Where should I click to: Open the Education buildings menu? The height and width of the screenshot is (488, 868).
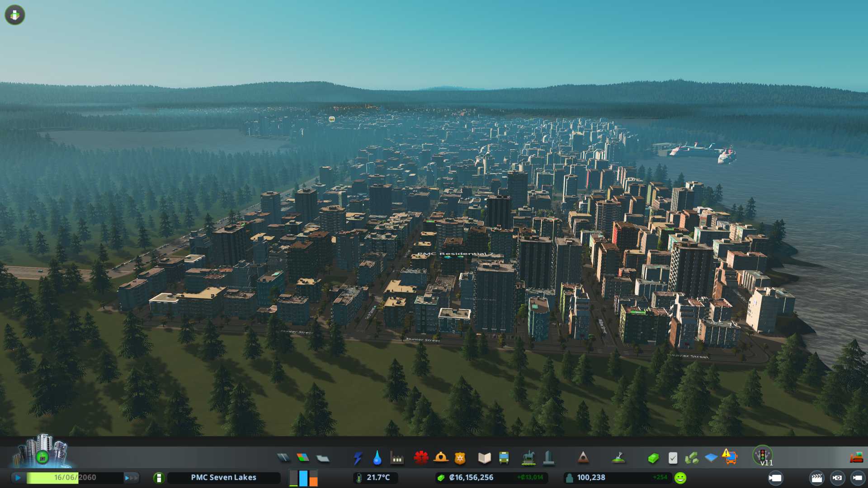tap(484, 458)
